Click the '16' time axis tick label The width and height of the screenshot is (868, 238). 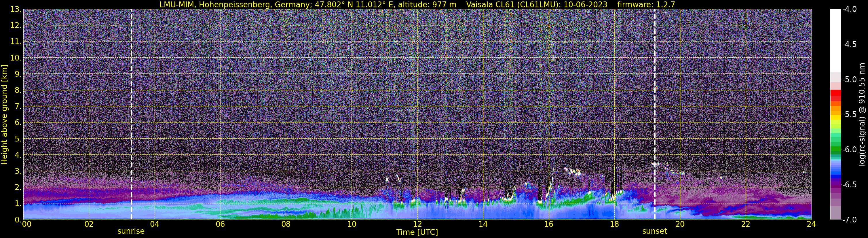click(549, 224)
